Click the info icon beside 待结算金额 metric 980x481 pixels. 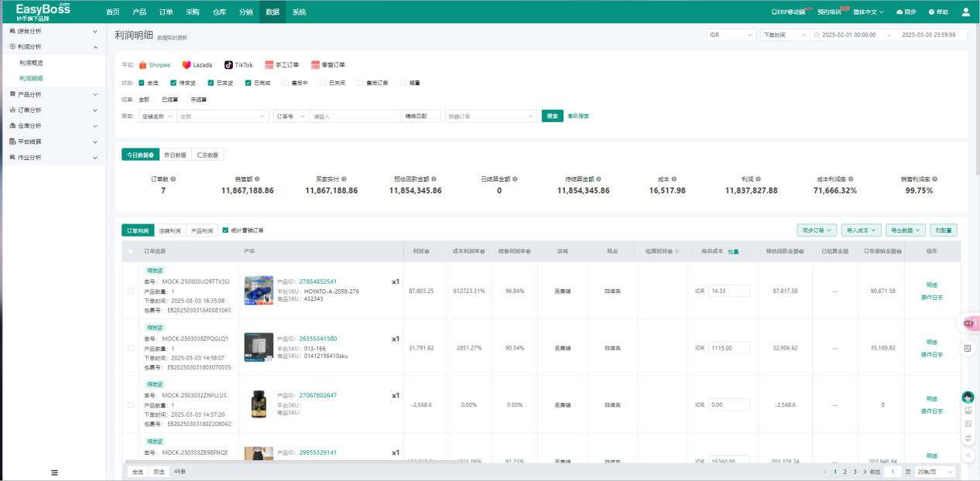(x=599, y=179)
